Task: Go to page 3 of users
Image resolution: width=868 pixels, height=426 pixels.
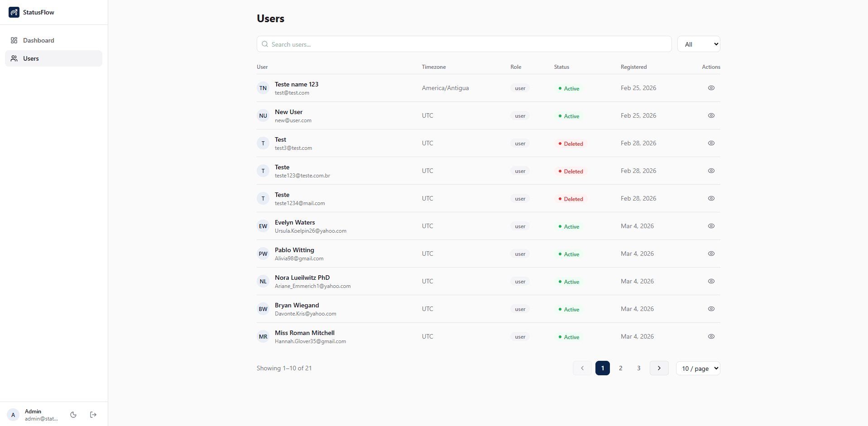Action: coord(638,368)
